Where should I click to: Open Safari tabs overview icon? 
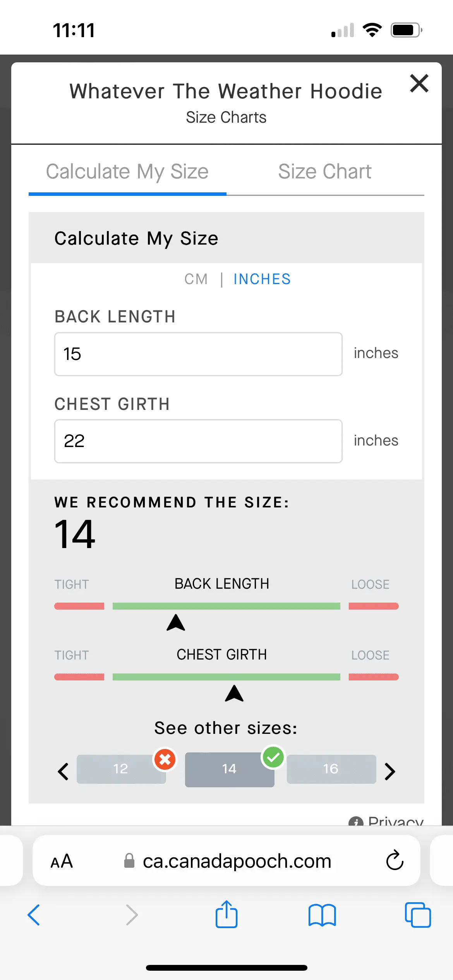click(x=417, y=915)
